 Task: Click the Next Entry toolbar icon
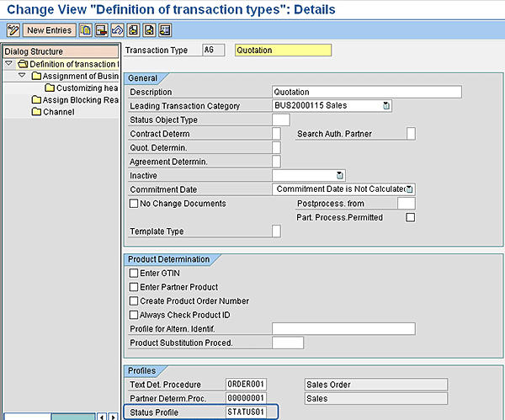click(x=148, y=30)
